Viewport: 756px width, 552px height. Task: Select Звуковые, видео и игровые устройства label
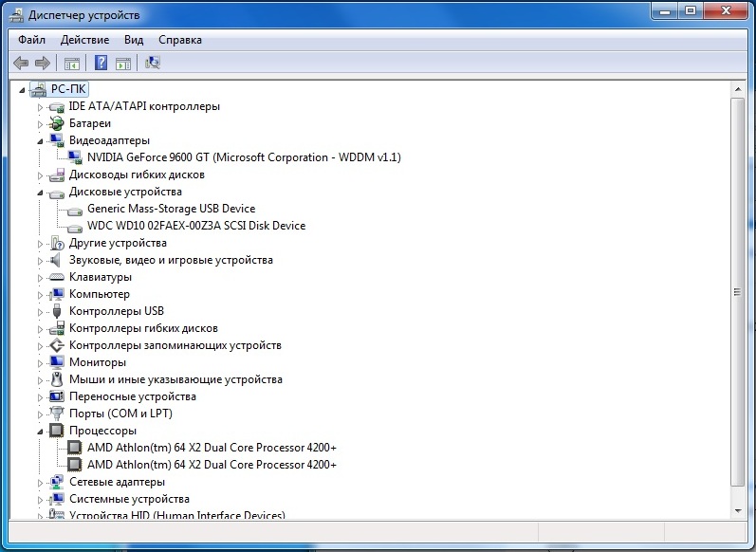171,260
